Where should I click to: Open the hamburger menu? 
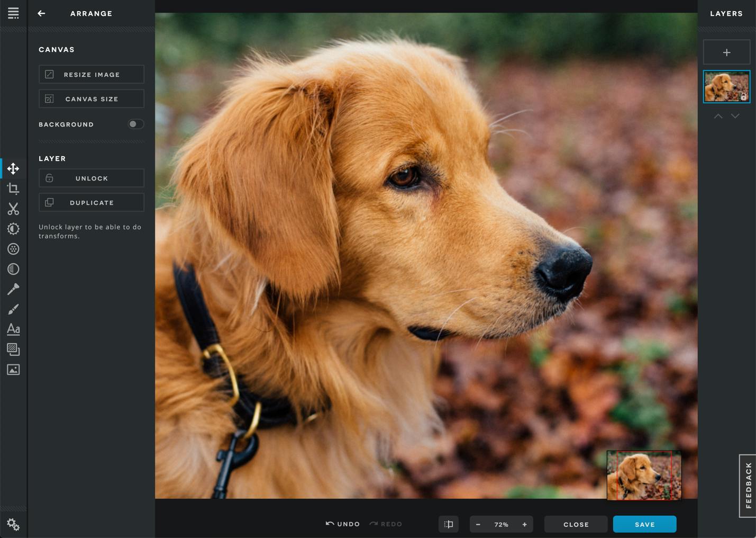(x=13, y=13)
